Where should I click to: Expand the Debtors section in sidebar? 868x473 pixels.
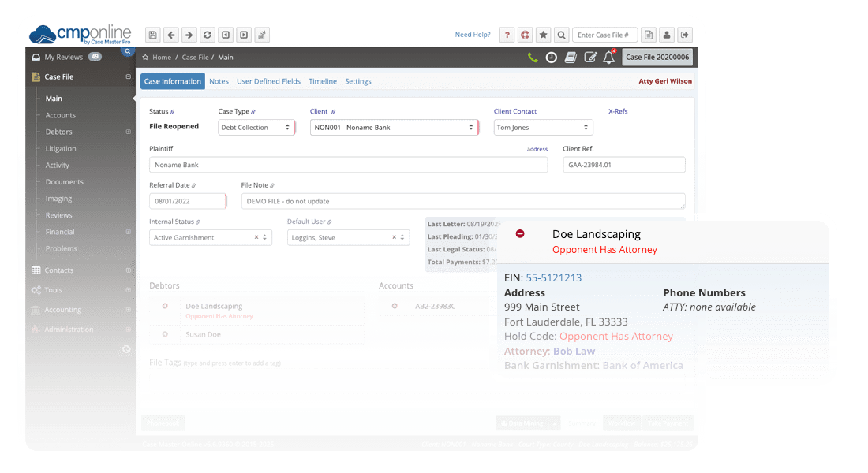[x=126, y=132]
